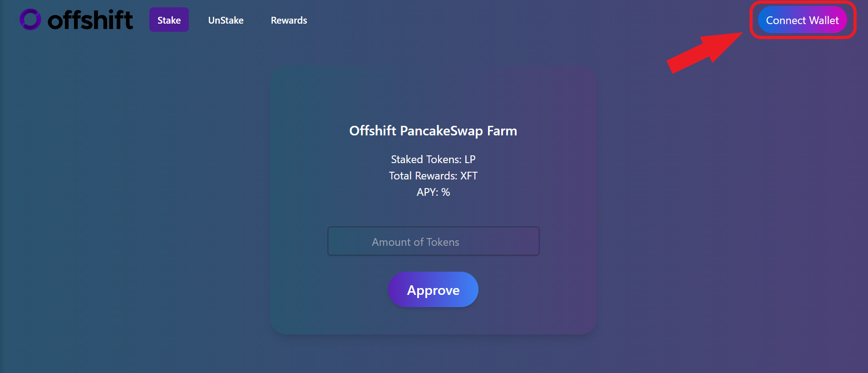868x373 pixels.
Task: Click the Offshift circular ring logo
Action: point(30,20)
